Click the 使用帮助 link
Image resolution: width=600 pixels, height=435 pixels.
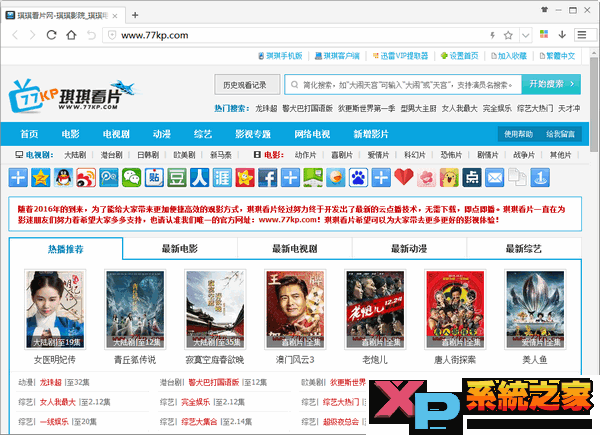(x=518, y=134)
